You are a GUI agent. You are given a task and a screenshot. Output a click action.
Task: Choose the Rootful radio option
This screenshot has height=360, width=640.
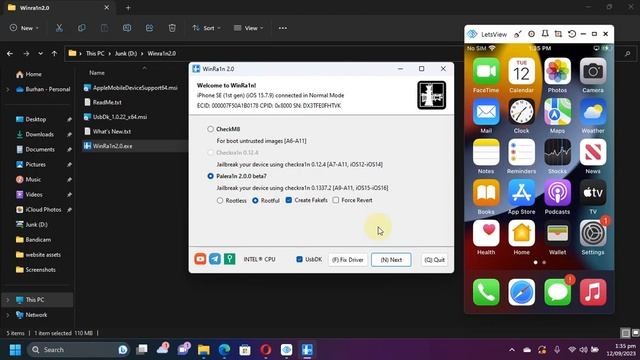coord(255,200)
